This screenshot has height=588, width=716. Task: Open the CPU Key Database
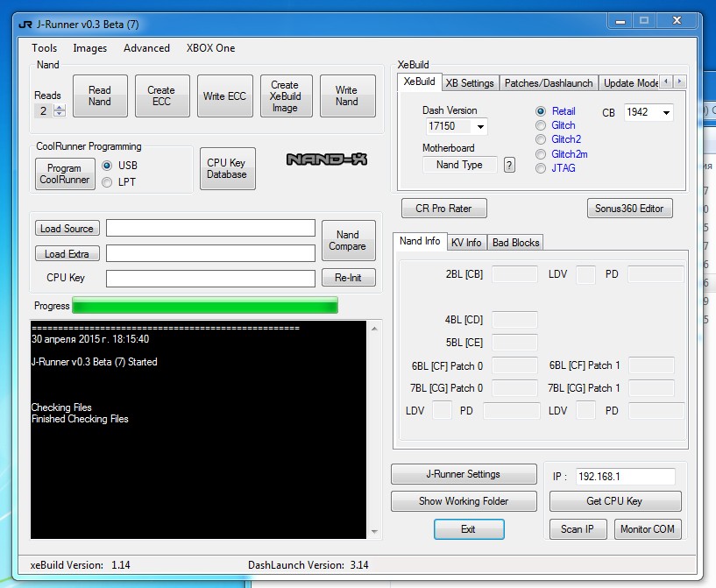(x=227, y=168)
